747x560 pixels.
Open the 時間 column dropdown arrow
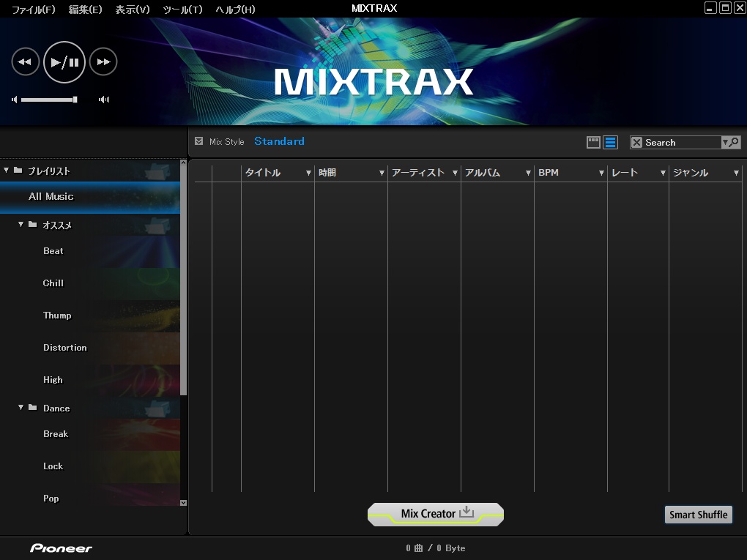[382, 173]
